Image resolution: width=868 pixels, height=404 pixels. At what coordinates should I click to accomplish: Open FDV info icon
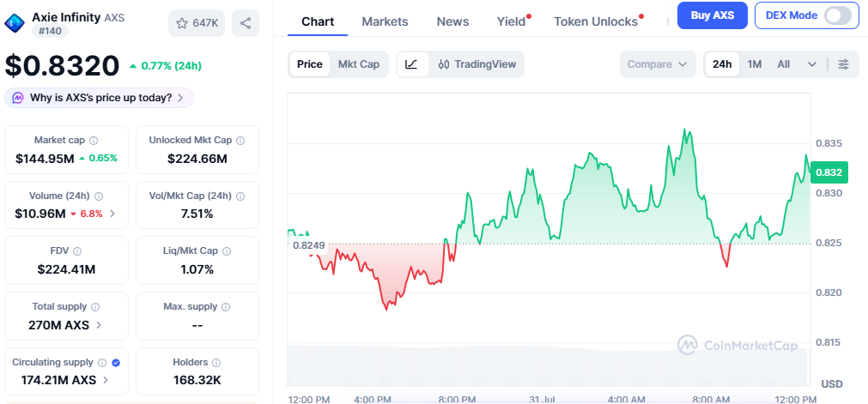[77, 251]
